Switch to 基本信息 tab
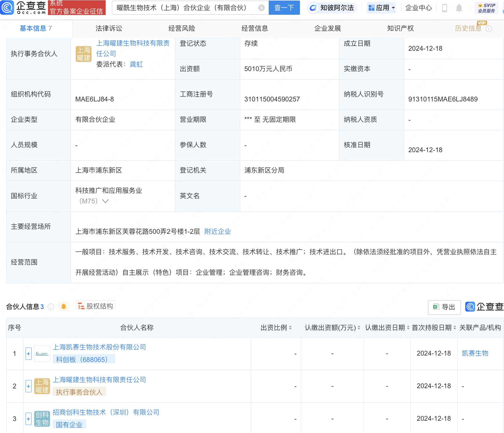This screenshot has width=504, height=433. coord(36,28)
